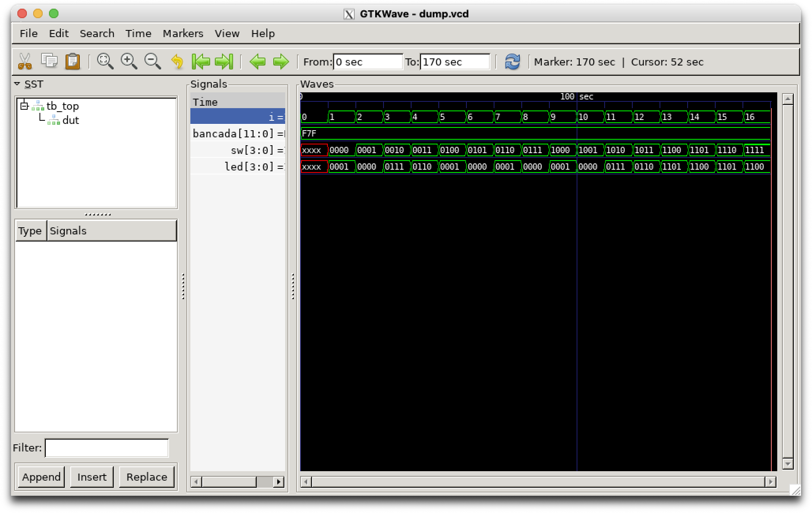The height and width of the screenshot is (513, 812).
Task: Click the Filter text field
Action: [107, 448]
